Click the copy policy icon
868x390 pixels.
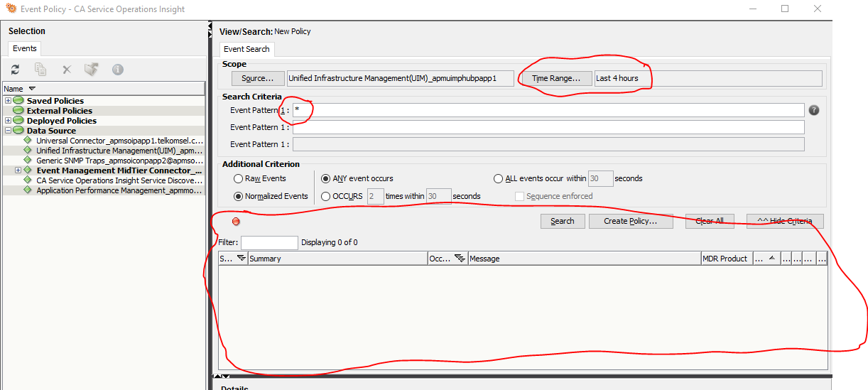[x=40, y=70]
